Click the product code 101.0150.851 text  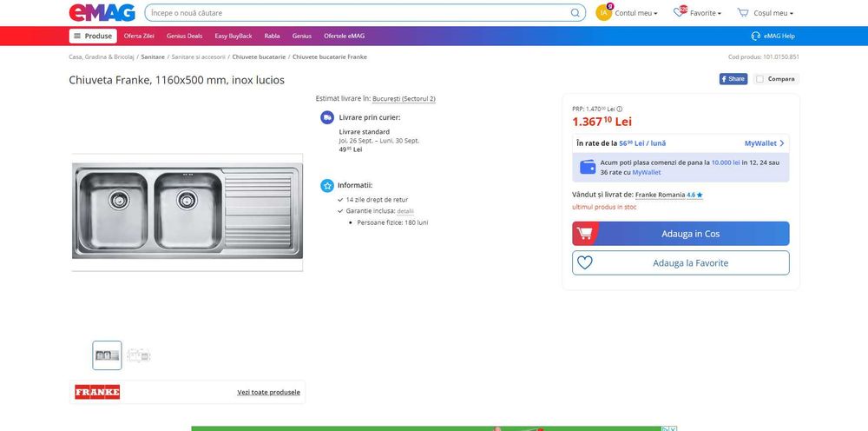[x=781, y=57]
